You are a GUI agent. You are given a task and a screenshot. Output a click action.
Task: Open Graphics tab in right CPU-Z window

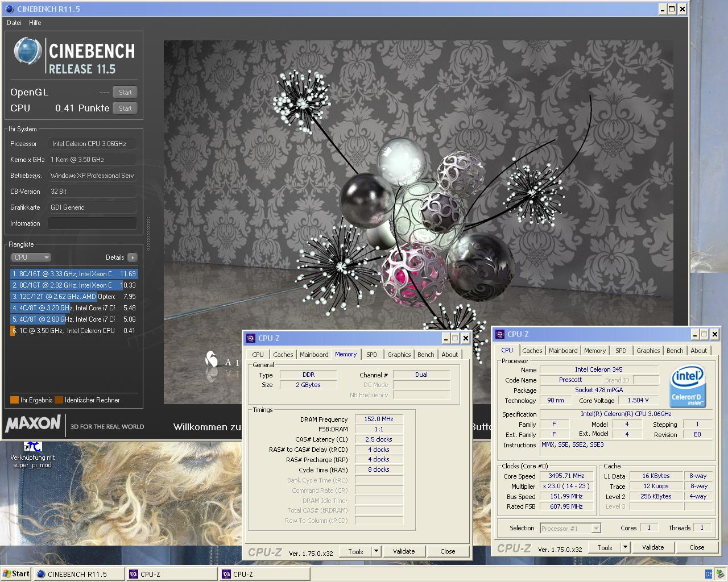[648, 351]
